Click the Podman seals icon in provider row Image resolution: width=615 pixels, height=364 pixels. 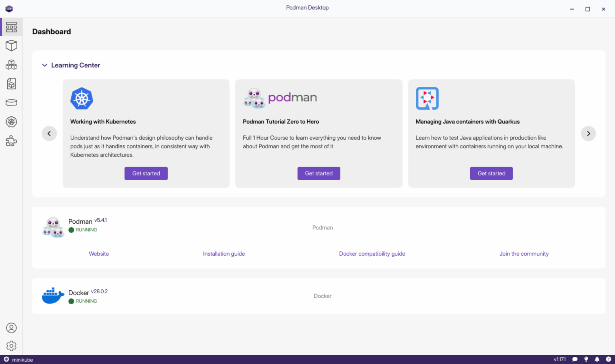point(53,227)
